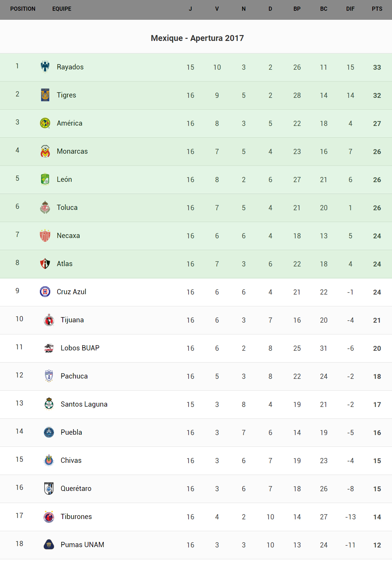Open the Toluca team link

coord(67,207)
